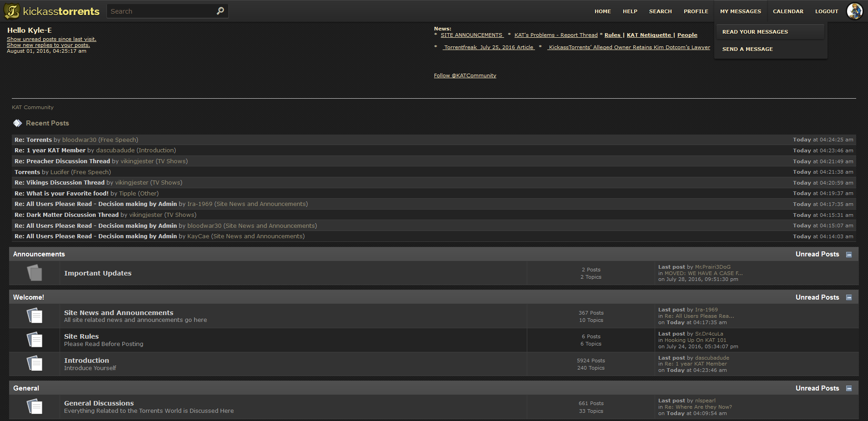The height and width of the screenshot is (421, 868).
Task: Click the Site Rules board icon
Action: 35,340
